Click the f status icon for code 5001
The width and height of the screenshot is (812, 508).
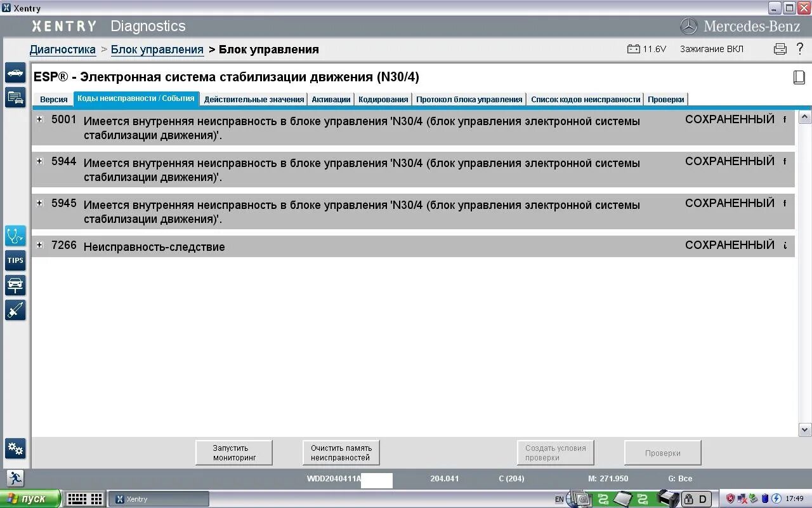click(x=785, y=119)
